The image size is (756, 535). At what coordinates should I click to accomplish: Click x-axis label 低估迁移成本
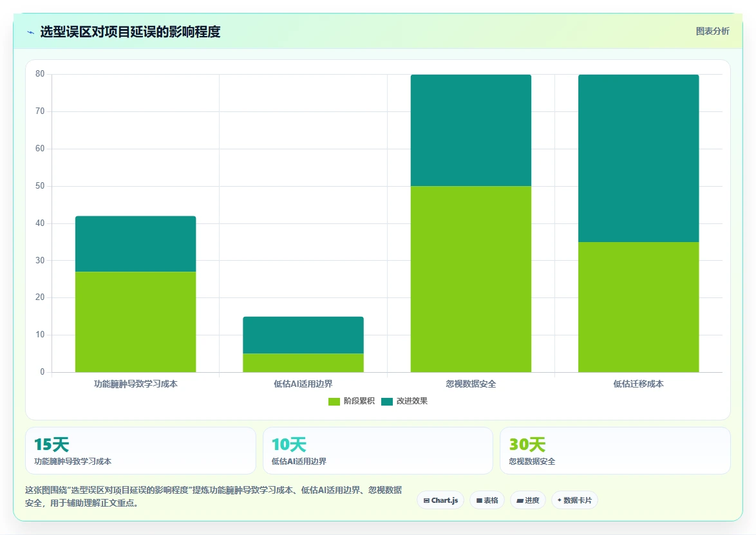638,384
